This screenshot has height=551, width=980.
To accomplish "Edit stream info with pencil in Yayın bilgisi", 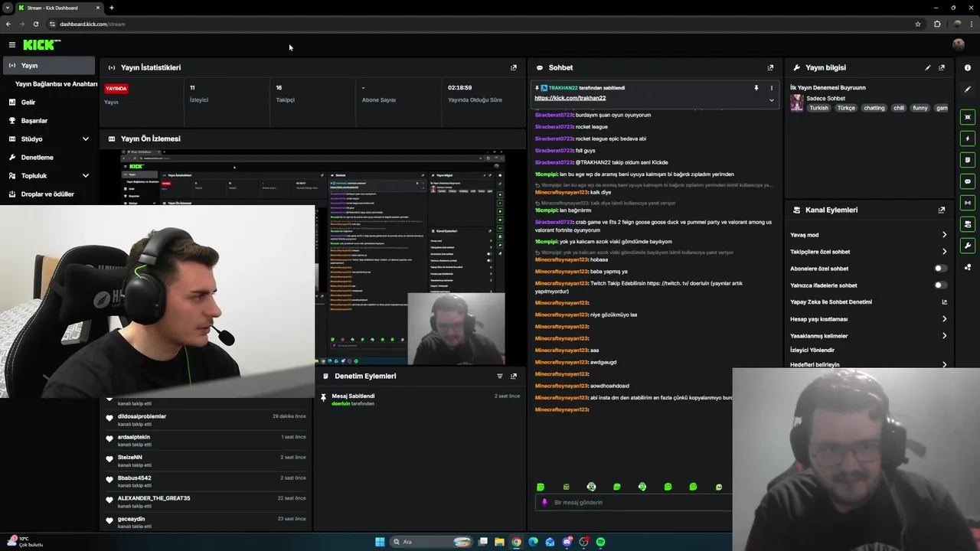I will (x=928, y=67).
